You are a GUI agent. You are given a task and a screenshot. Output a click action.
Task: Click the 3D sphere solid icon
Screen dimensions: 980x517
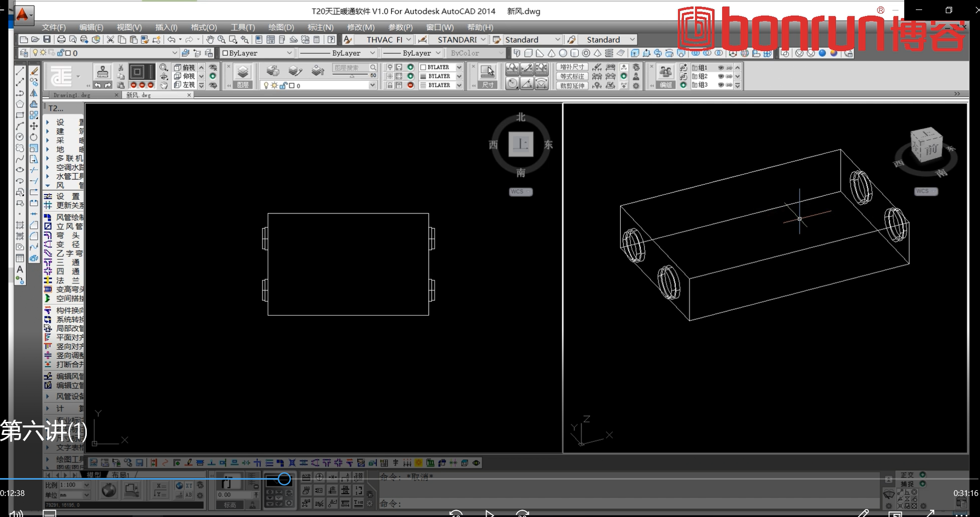point(563,53)
